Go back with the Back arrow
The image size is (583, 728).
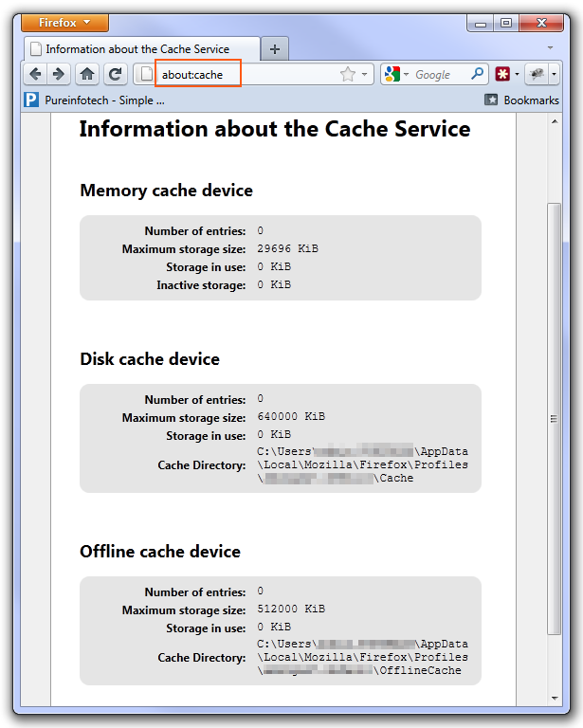[36, 74]
